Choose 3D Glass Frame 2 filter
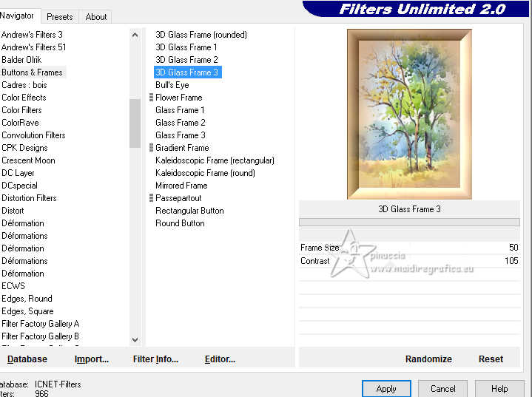The image size is (532, 397). coord(186,60)
